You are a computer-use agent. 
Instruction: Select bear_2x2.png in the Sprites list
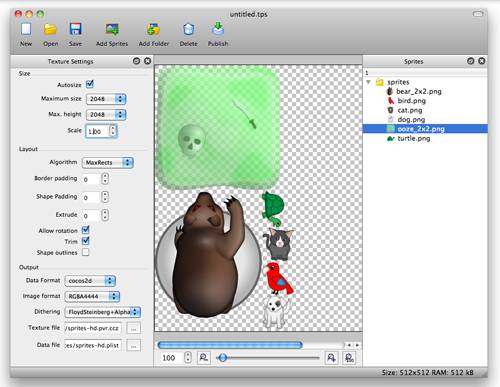419,91
